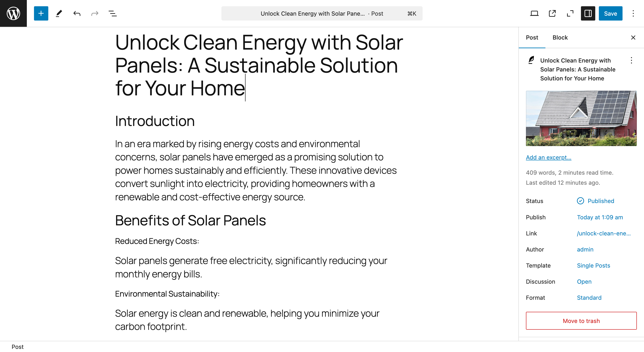Select the Tools pencil icon
Viewport: 644px width, 352px height.
pos(59,13)
